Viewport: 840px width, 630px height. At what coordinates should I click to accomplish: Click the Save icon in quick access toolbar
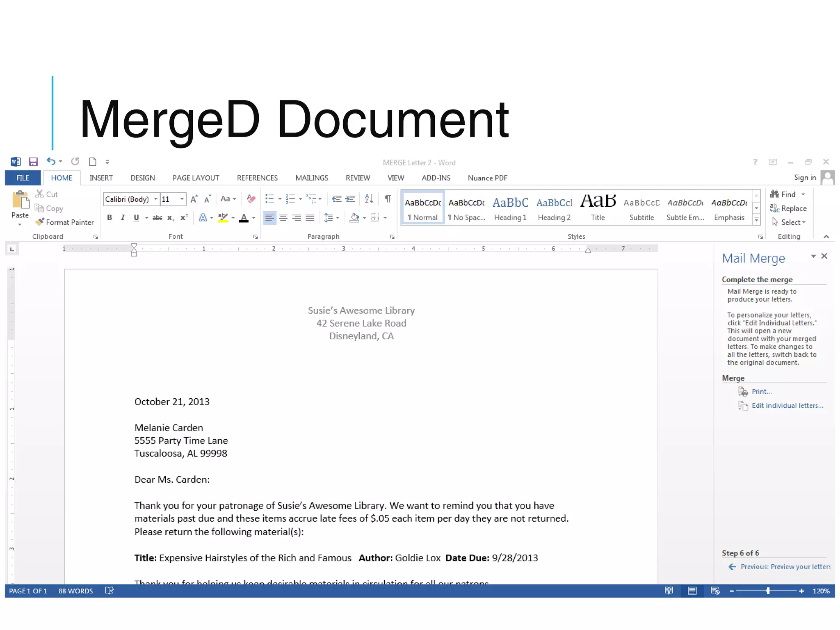pos(33,162)
